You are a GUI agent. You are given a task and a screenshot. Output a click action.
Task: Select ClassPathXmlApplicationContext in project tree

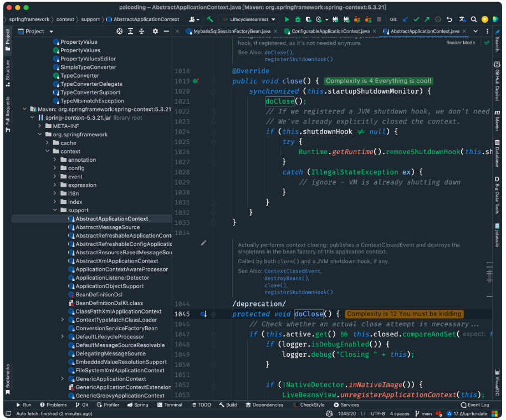119,311
